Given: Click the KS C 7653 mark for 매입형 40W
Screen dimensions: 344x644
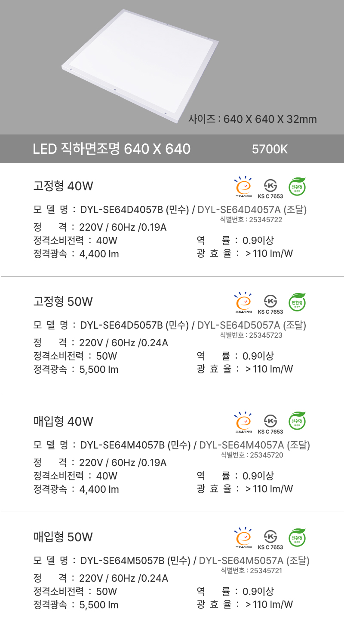Looking at the screenshot, I should point(270,423).
